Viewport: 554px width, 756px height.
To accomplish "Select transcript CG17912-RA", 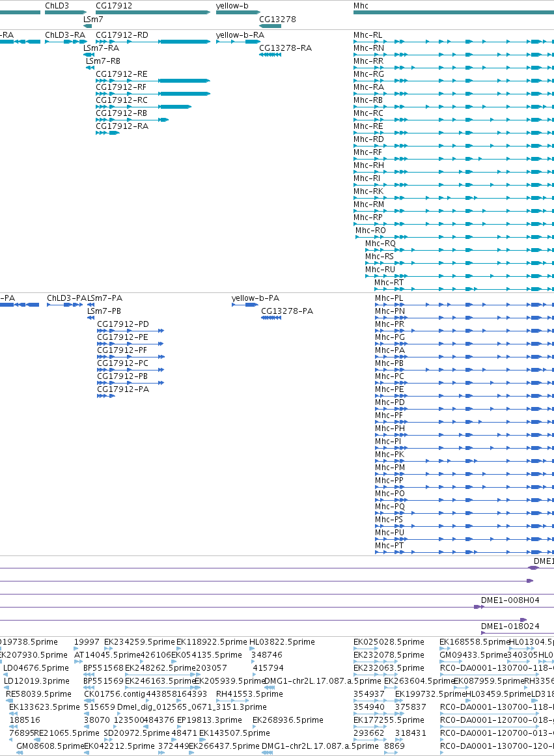I will (x=122, y=126).
